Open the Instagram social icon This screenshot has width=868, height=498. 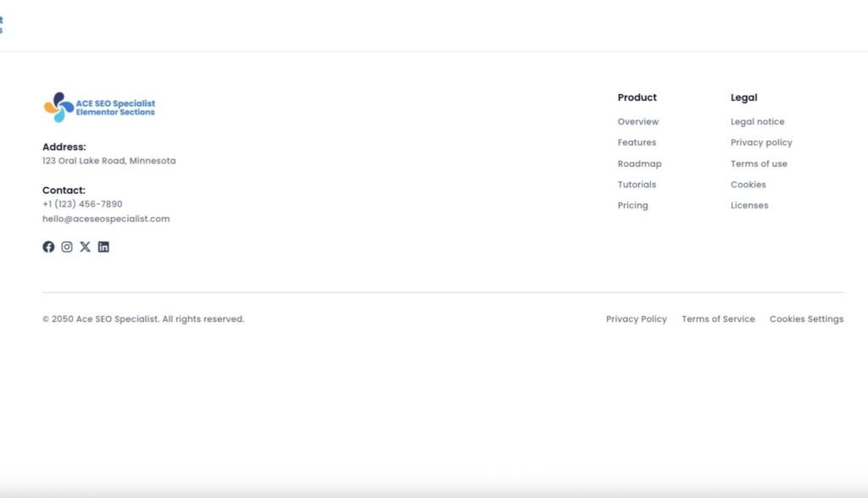[67, 247]
